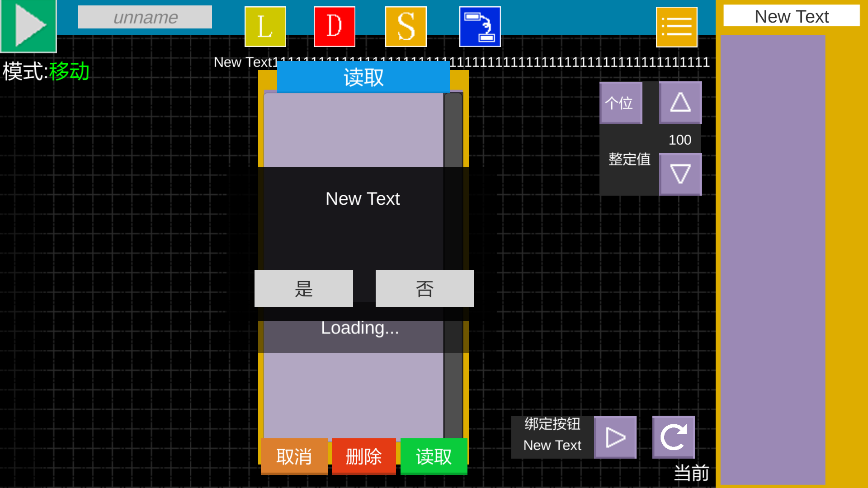Select the unname project name field
Screen dimensions: 868x488
tap(144, 17)
